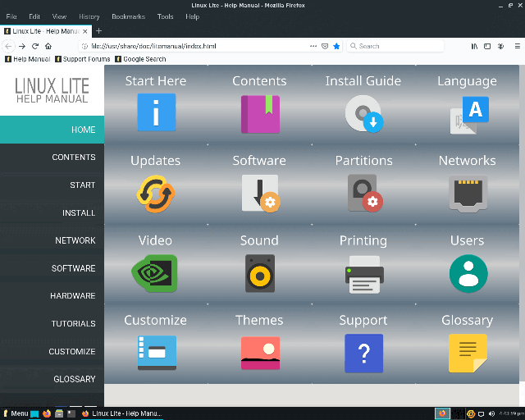The image size is (525, 420).
Task: Open the History menu
Action: [89, 16]
